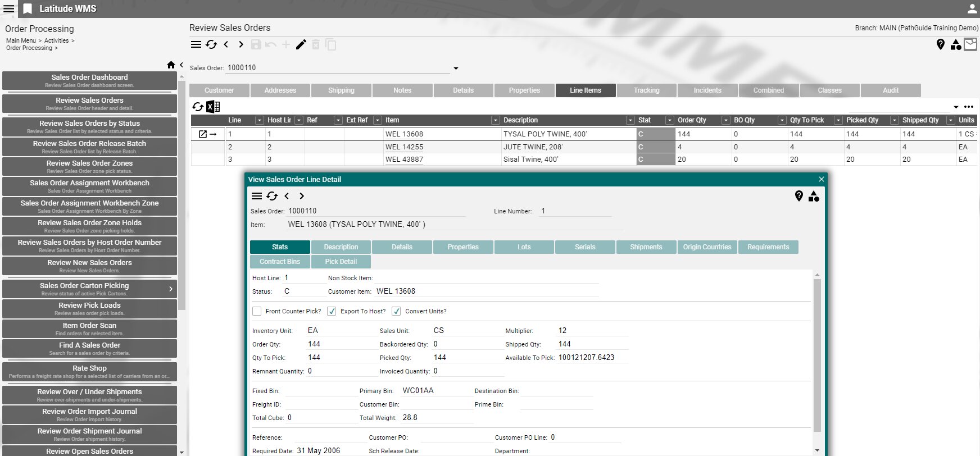This screenshot has width=980, height=456.
Task: Go to next record in line detail dialog
Action: (302, 196)
